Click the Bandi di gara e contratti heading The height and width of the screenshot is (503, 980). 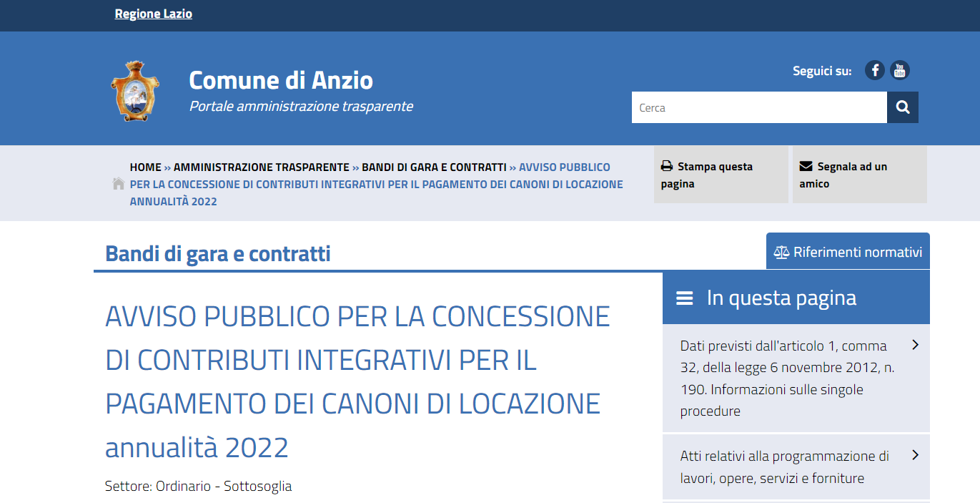(x=218, y=253)
